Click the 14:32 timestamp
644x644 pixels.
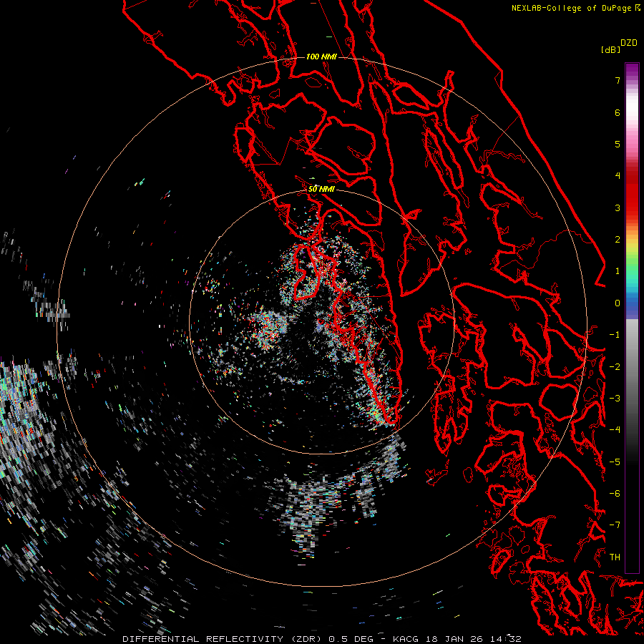click(x=506, y=639)
